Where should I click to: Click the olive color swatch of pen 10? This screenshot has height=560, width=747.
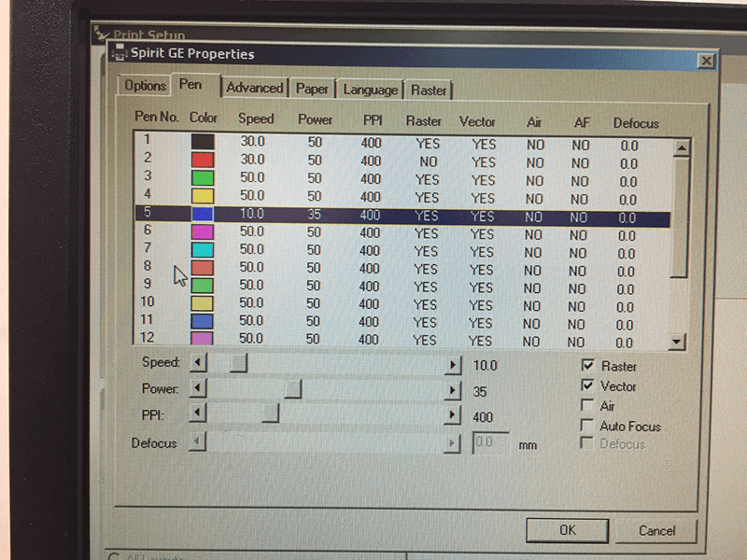pyautogui.click(x=202, y=303)
